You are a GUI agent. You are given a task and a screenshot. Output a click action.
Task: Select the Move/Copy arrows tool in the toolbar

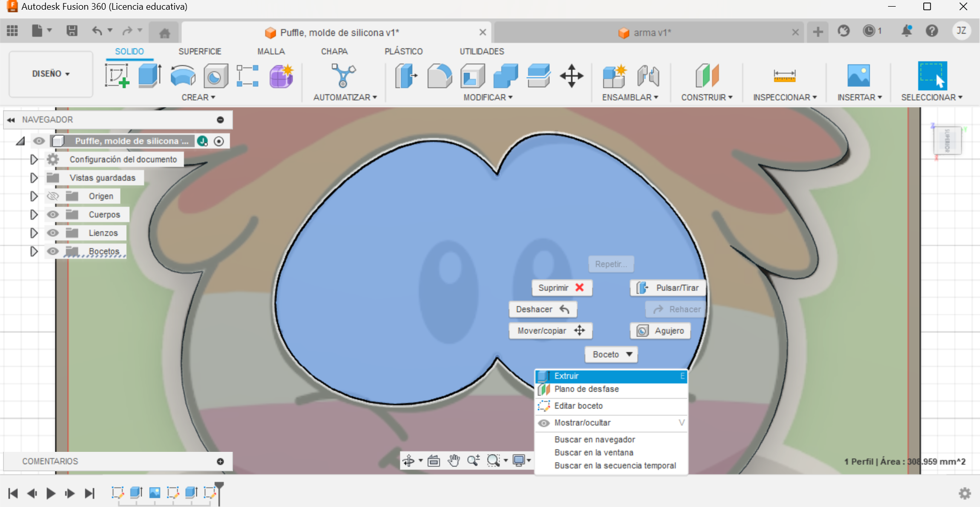(x=571, y=76)
